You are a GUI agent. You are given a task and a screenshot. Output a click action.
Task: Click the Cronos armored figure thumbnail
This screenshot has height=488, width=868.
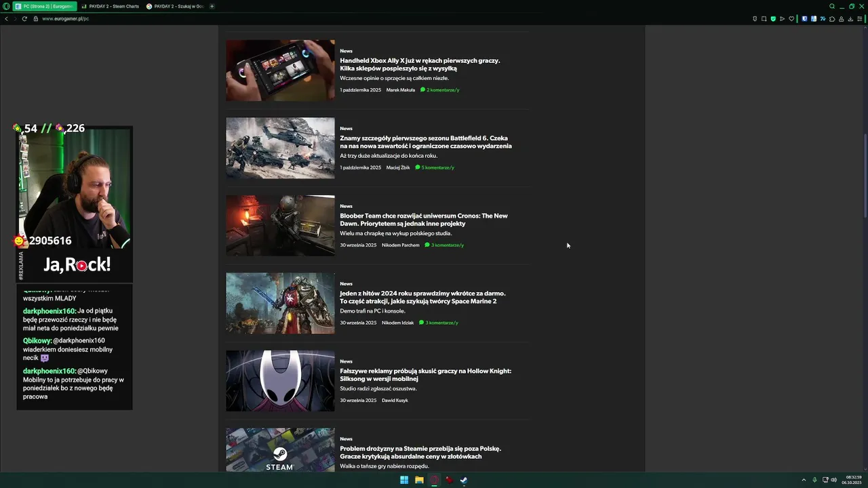tap(280, 226)
